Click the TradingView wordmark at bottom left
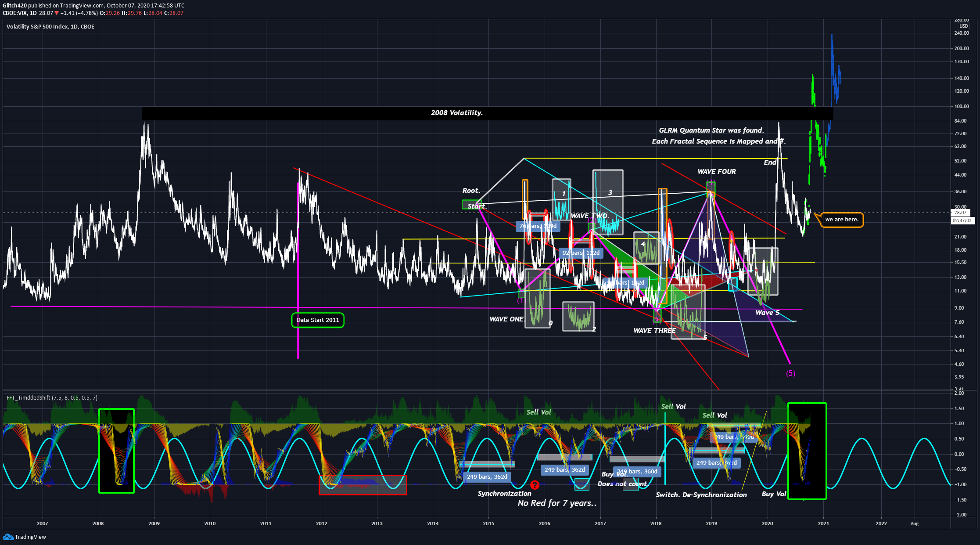 point(30,537)
